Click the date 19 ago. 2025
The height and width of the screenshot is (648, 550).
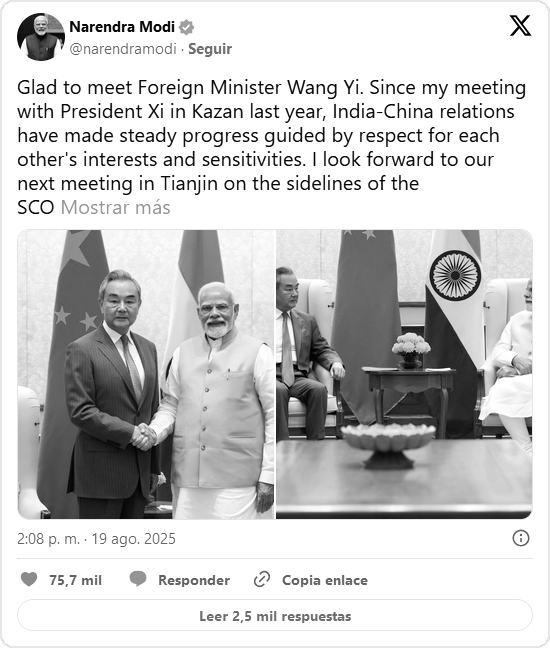point(134,539)
